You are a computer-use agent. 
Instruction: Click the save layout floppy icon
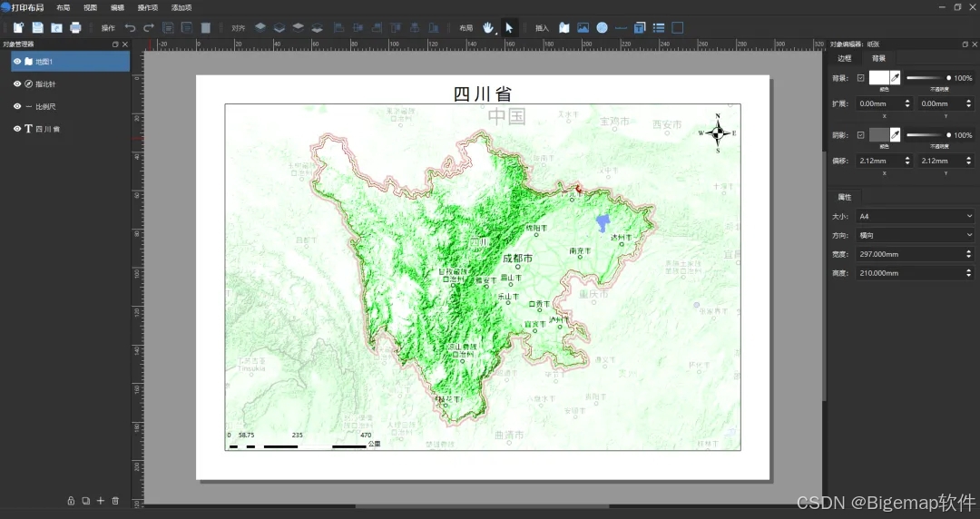click(37, 27)
